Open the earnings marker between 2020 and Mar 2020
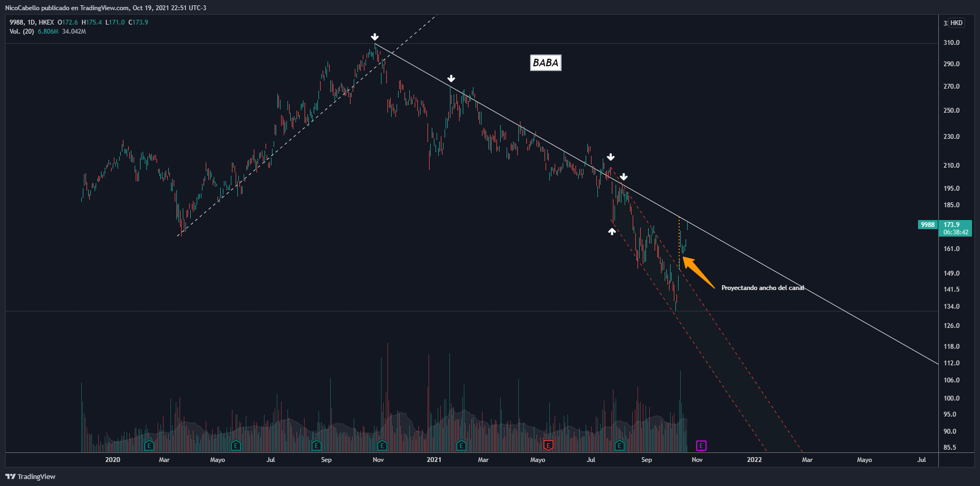980x486 pixels. [149, 445]
